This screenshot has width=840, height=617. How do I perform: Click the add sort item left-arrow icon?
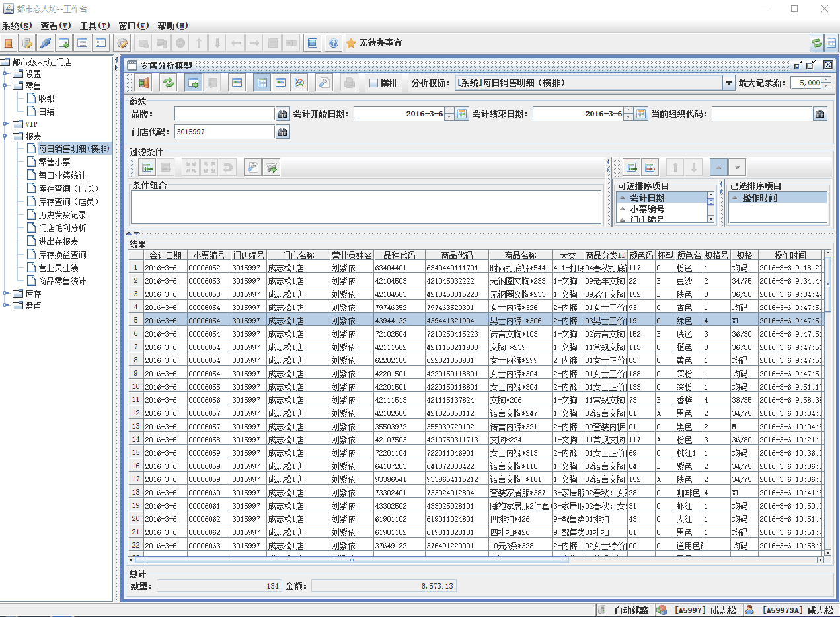pos(632,167)
